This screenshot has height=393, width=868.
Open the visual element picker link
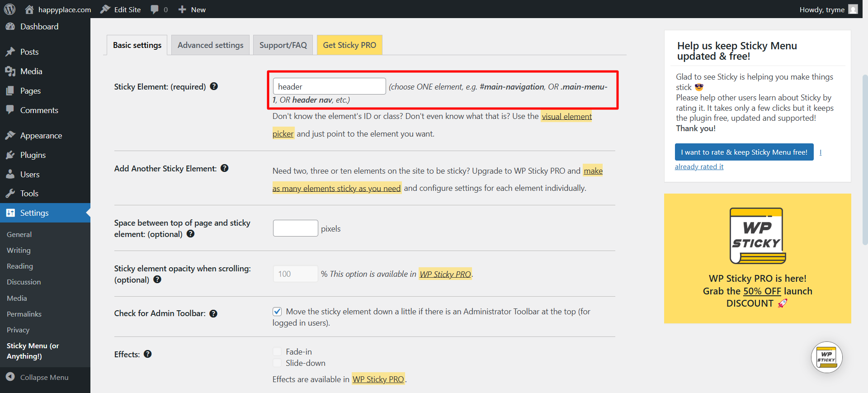tap(566, 116)
